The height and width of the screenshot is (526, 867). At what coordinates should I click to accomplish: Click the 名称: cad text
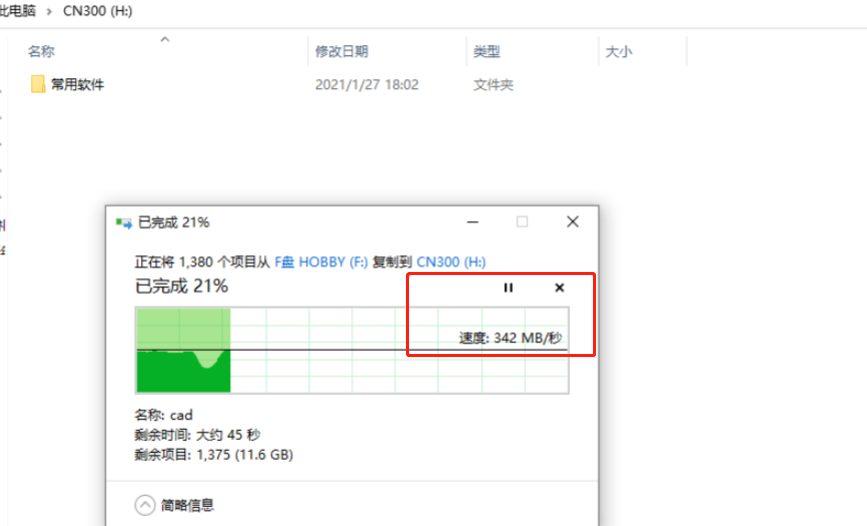[164, 415]
